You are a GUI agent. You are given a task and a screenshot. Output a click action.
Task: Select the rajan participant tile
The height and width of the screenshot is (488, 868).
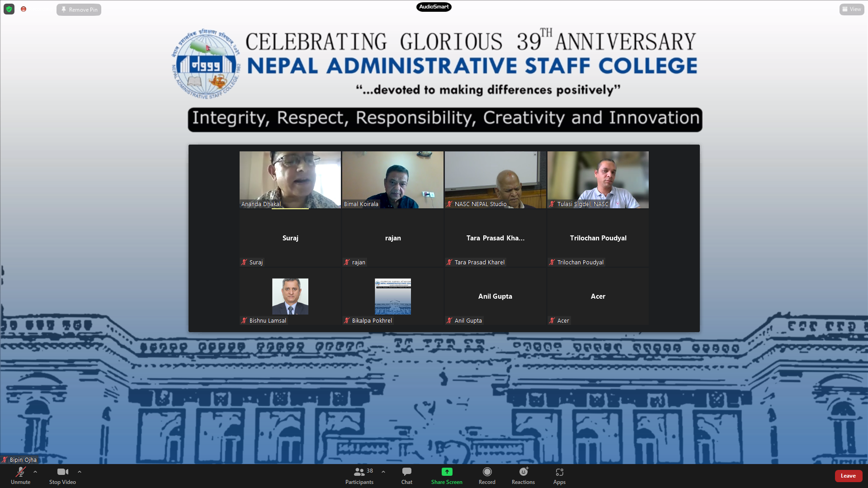(x=393, y=238)
